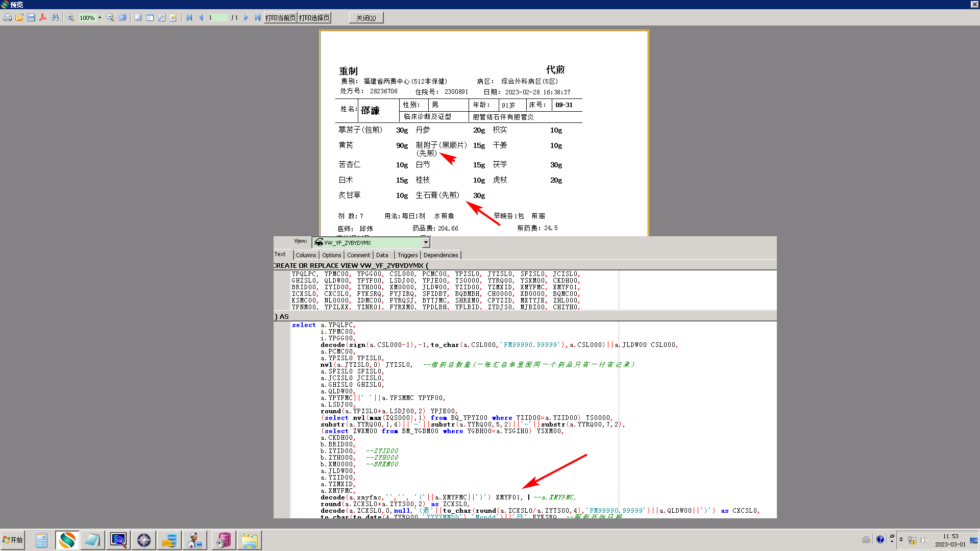Viewport: 980px width, 551px height.
Task: Go to last page arrow
Action: [x=258, y=18]
